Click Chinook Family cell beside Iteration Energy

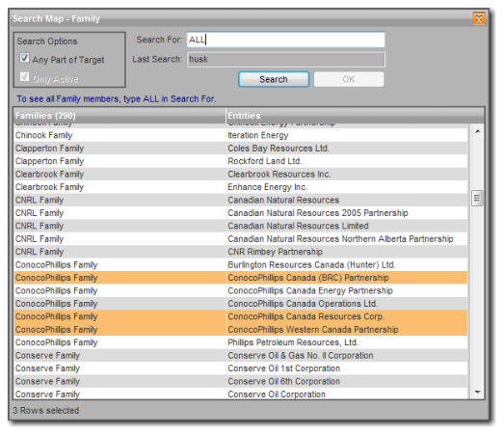[119, 135]
